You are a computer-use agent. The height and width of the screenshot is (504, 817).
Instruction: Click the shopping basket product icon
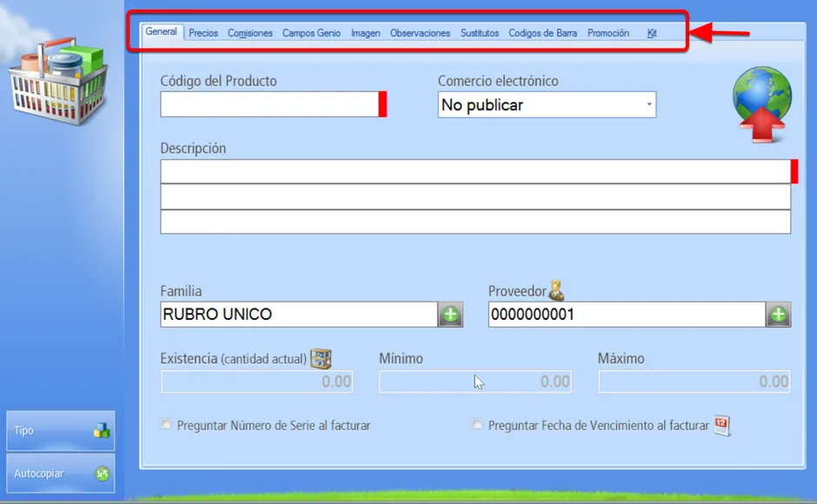[59, 81]
